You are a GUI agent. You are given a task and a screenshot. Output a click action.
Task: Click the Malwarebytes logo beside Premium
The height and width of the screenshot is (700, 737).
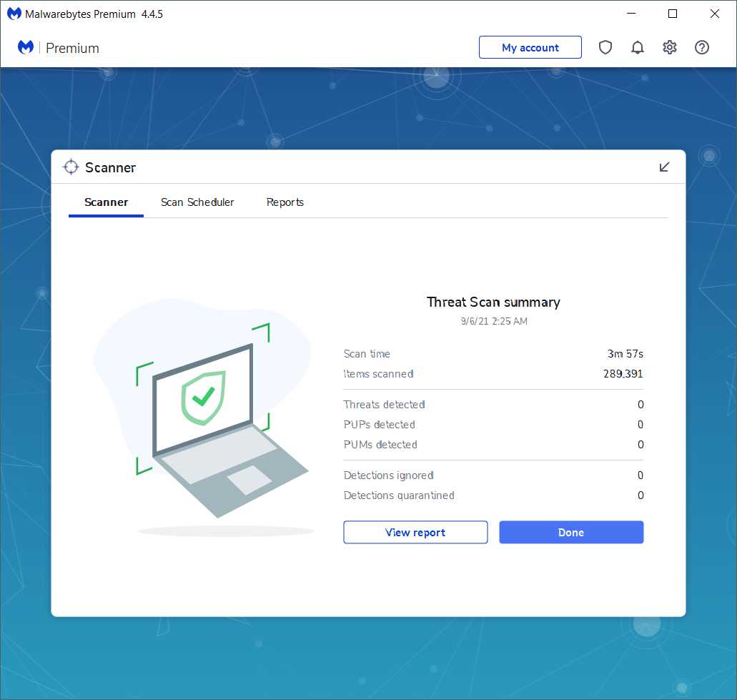pyautogui.click(x=26, y=47)
